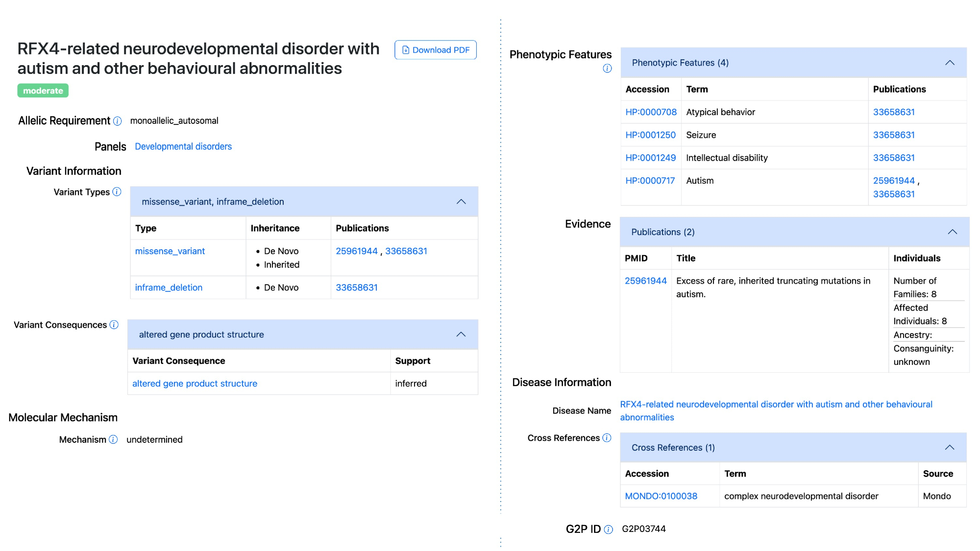Collapse the Publications (2) evidence panel

click(952, 232)
